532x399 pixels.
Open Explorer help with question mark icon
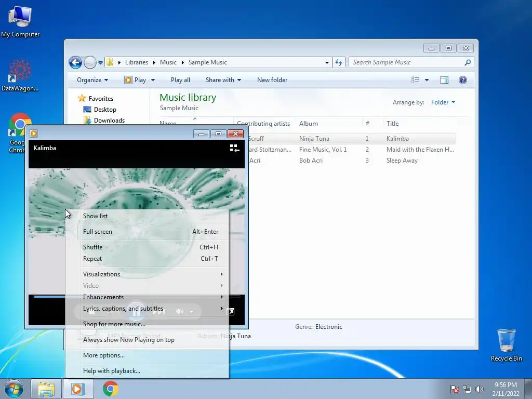(x=463, y=80)
